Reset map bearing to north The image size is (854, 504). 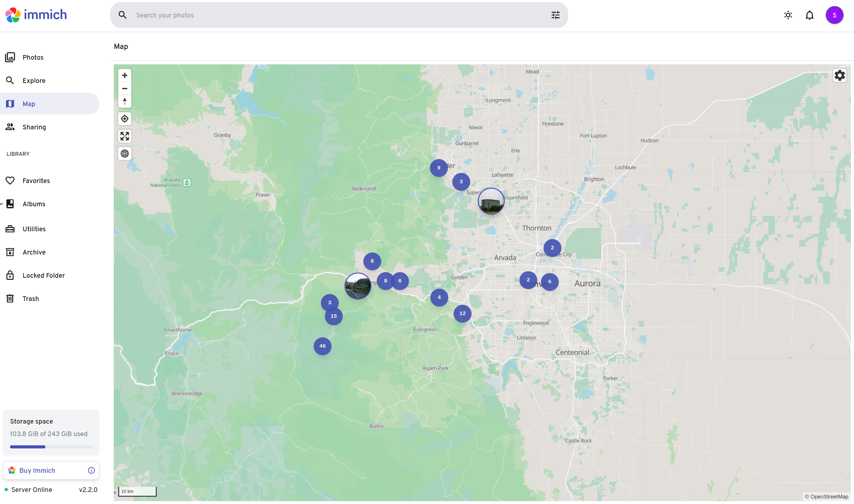(125, 102)
